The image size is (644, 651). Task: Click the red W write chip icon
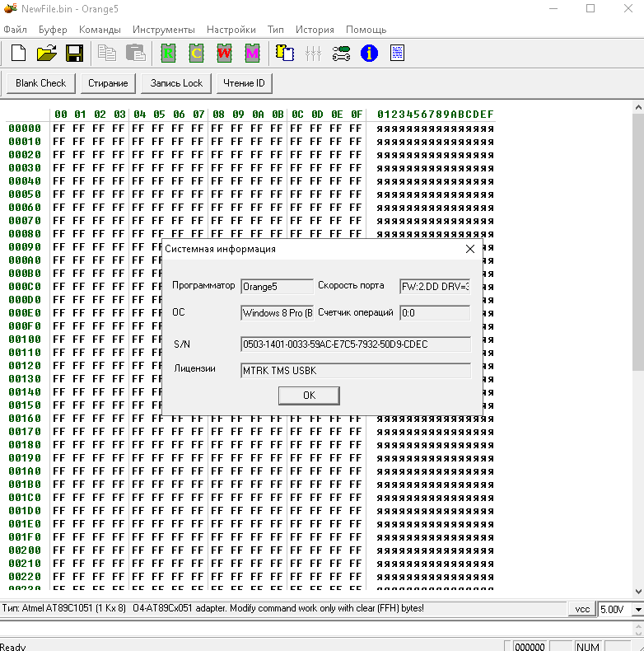(224, 54)
